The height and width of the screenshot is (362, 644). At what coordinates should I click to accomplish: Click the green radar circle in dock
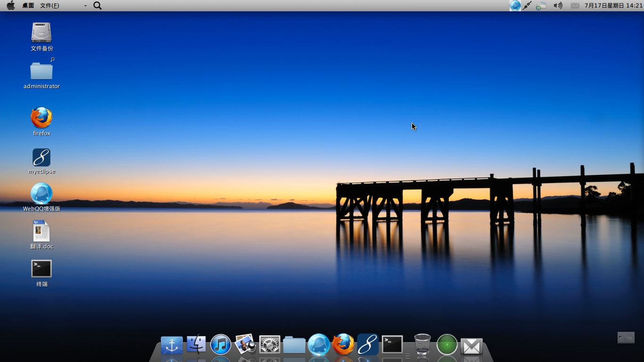pyautogui.click(x=447, y=345)
